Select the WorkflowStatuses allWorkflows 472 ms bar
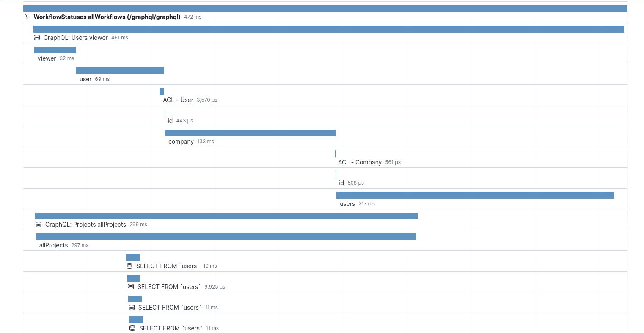This screenshot has width=644, height=333. [x=325, y=8]
